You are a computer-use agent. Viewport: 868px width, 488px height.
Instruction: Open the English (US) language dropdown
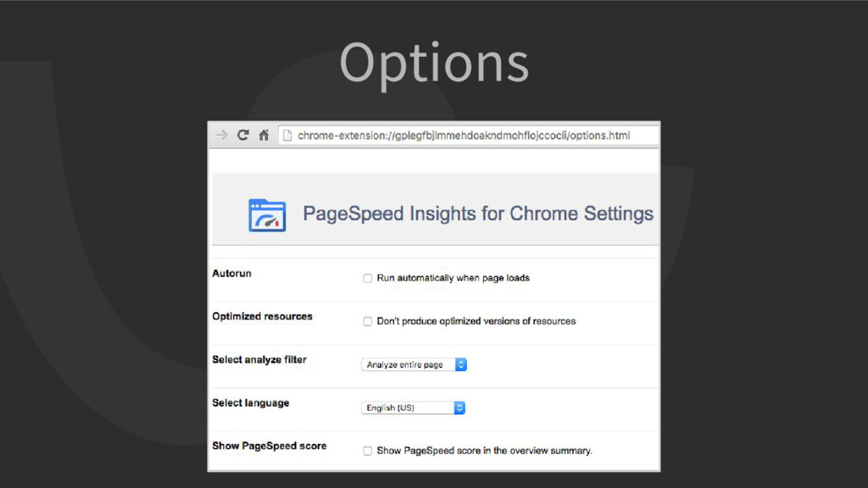[413, 408]
